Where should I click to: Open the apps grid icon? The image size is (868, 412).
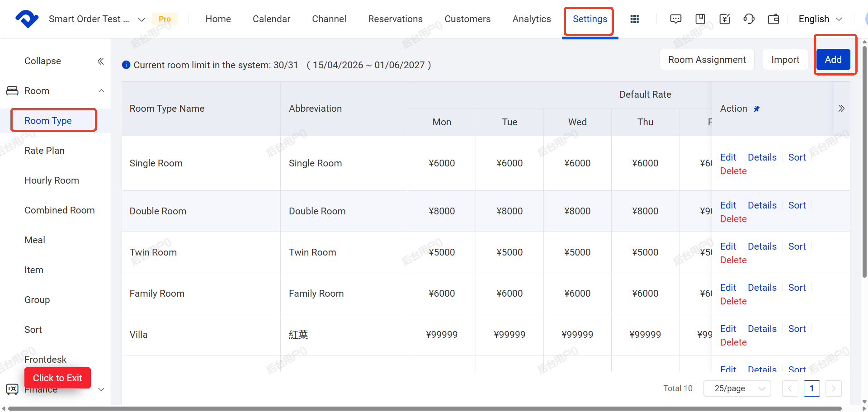click(635, 19)
